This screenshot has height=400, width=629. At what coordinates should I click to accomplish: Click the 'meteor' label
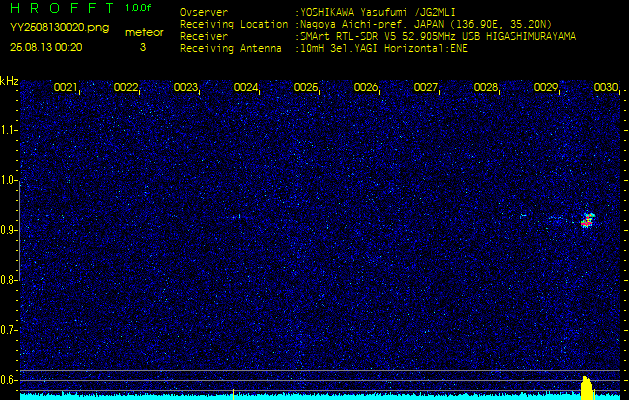(x=144, y=33)
